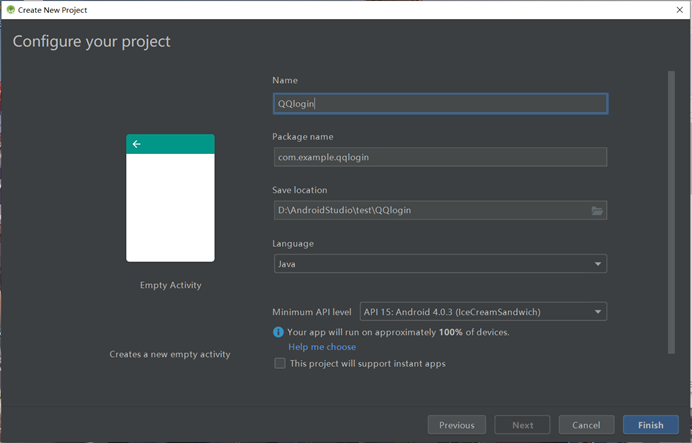Image resolution: width=692 pixels, height=443 pixels.
Task: Click the Android Studio title bar icon
Action: (x=10, y=9)
